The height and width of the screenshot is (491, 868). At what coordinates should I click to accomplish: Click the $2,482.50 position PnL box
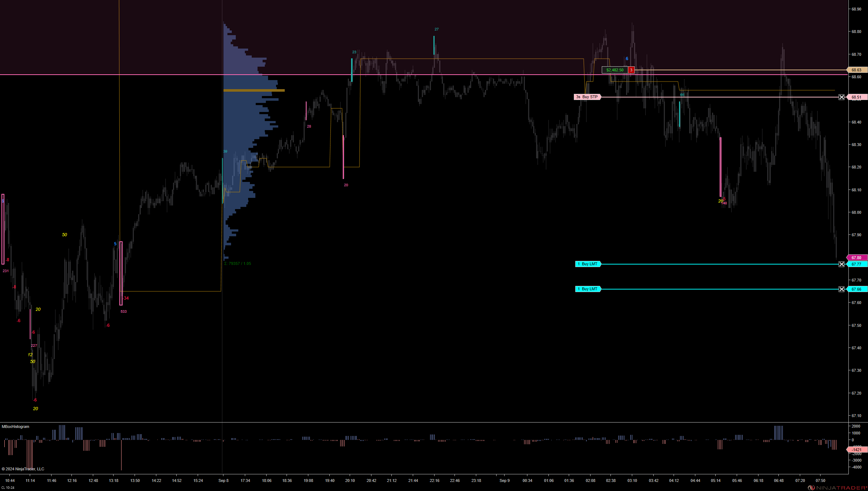click(x=615, y=70)
